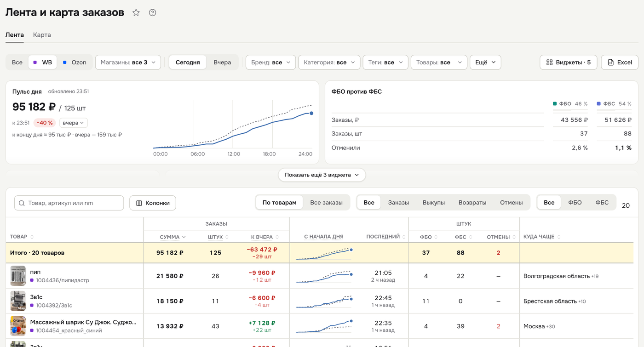Expand the Магазины: все 3 dropdown
This screenshot has height=347, width=644.
pyautogui.click(x=128, y=63)
